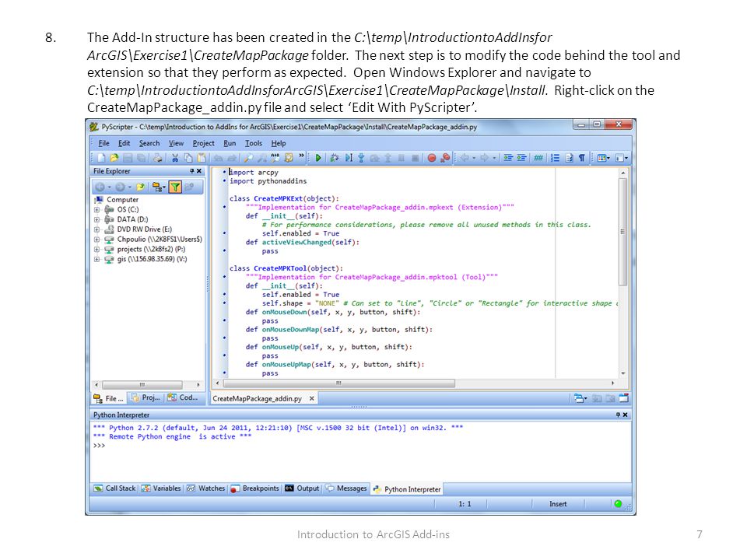Click the Clear All Breakpoints icon

coord(445,158)
